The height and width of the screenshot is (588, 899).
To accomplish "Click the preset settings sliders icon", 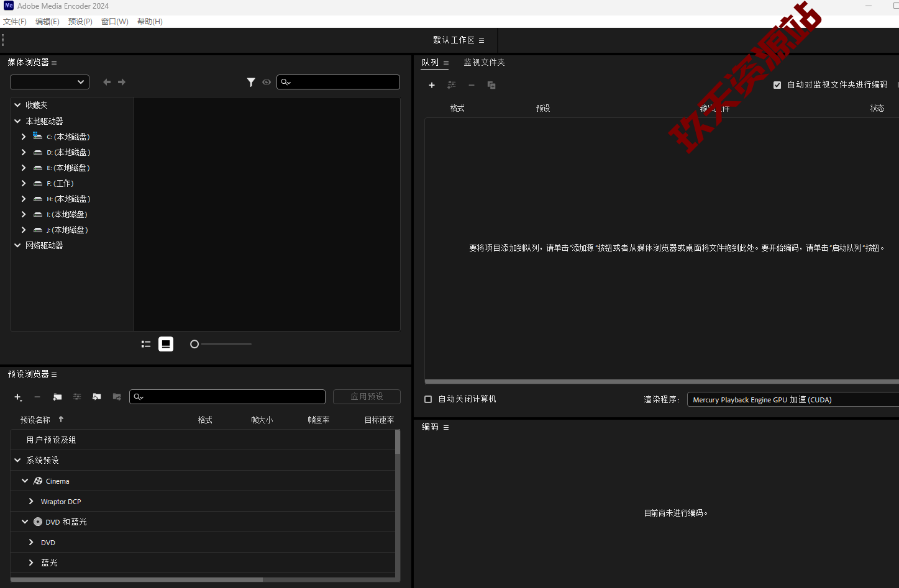I will 77,397.
